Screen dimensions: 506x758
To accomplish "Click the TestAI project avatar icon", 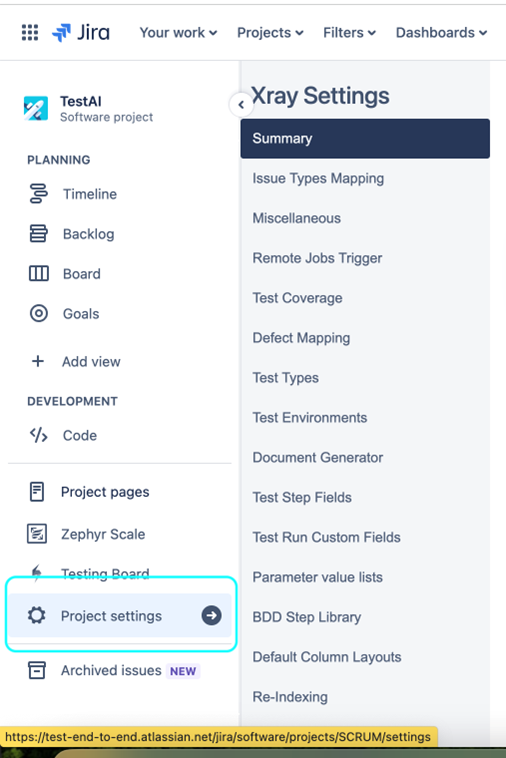I will pyautogui.click(x=36, y=108).
